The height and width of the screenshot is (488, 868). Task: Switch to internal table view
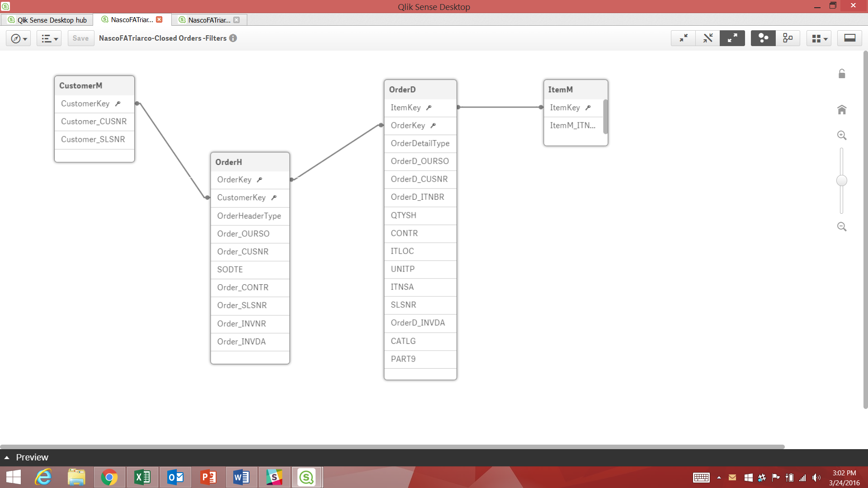763,38
